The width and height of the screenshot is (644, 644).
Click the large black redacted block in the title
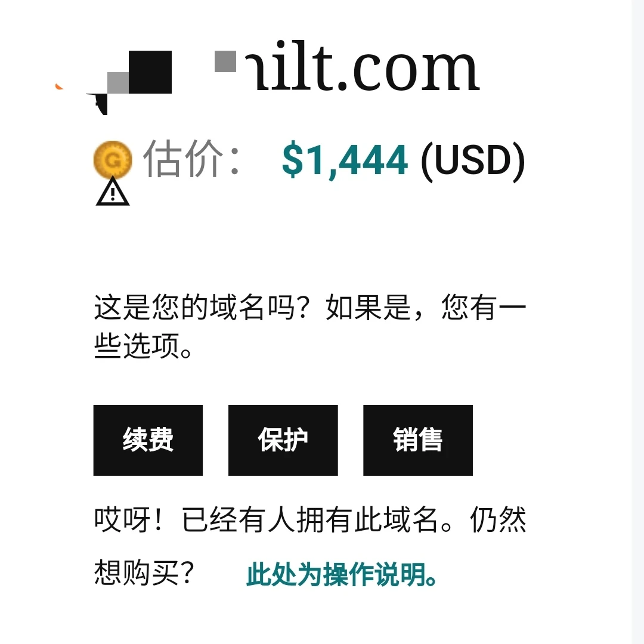point(150,72)
